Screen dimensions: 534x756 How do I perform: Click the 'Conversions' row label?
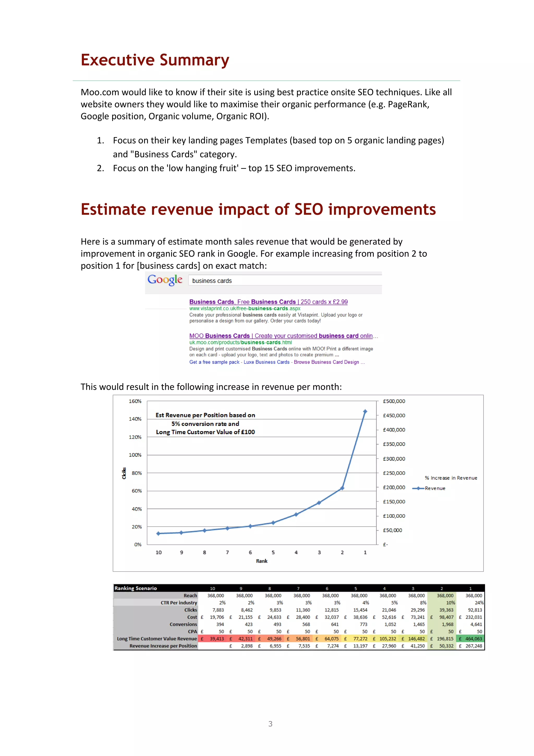click(x=183, y=624)
